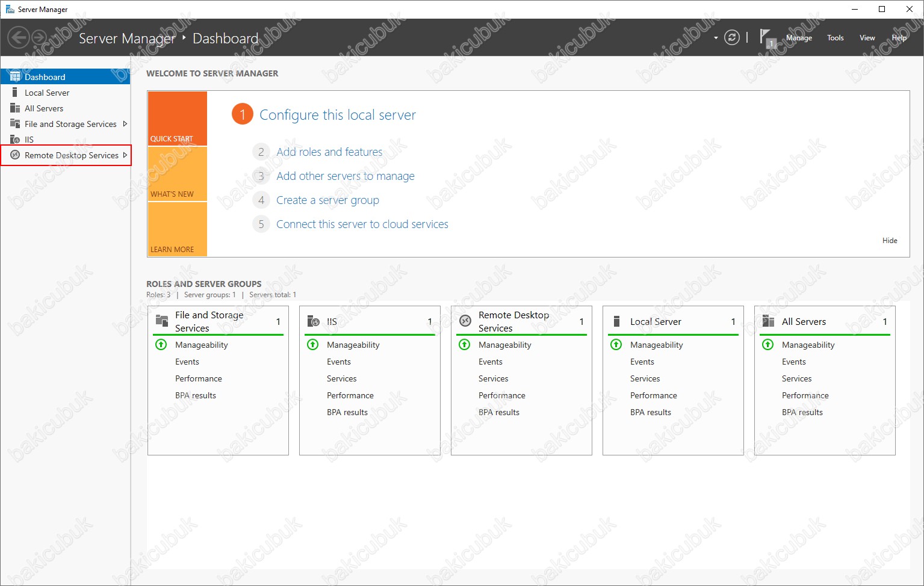Click the File and Storage manageability status icon
This screenshot has height=586, width=924.
coord(161,345)
